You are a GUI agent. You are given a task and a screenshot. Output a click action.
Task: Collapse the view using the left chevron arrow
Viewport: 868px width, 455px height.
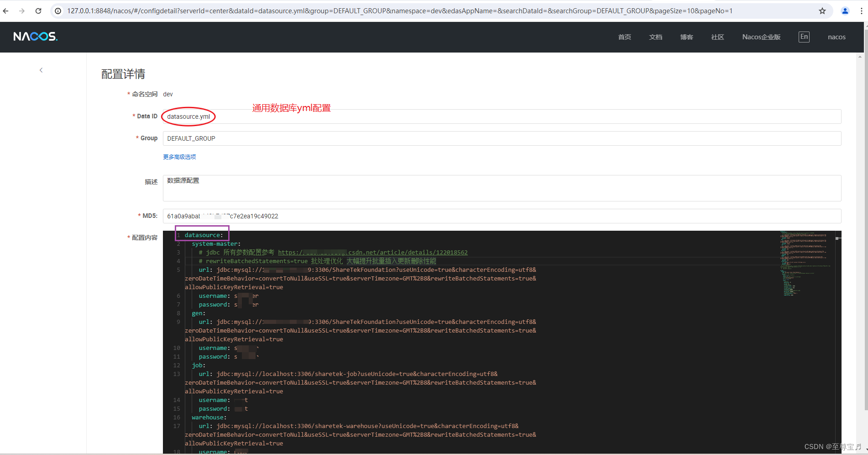tap(41, 70)
